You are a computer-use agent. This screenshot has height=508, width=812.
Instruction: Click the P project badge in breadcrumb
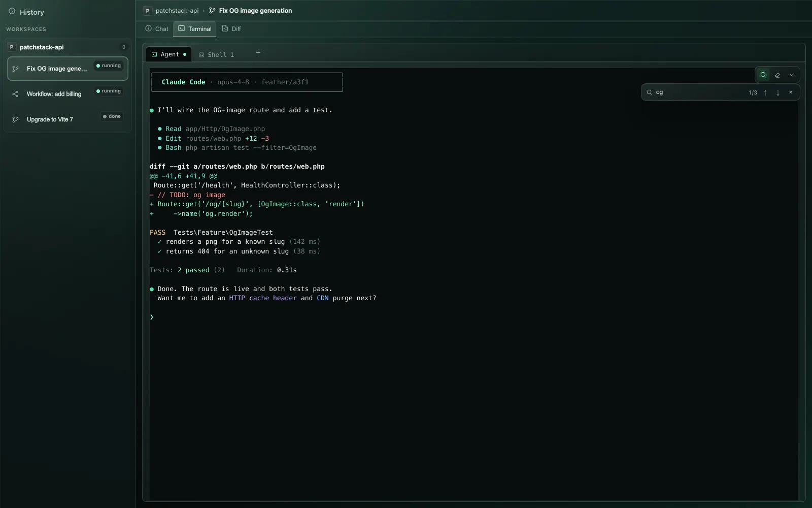[148, 11]
